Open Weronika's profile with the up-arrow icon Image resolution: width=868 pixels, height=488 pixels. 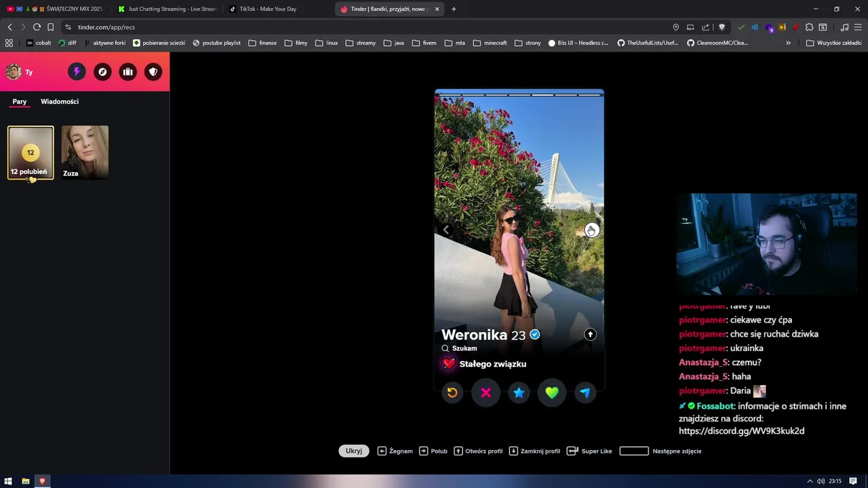[x=590, y=334]
